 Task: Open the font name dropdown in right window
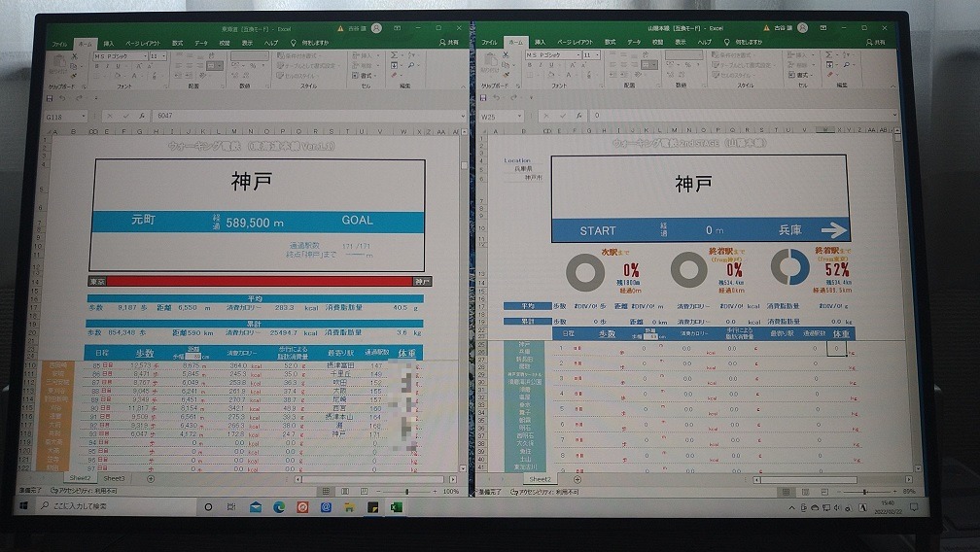click(x=577, y=55)
